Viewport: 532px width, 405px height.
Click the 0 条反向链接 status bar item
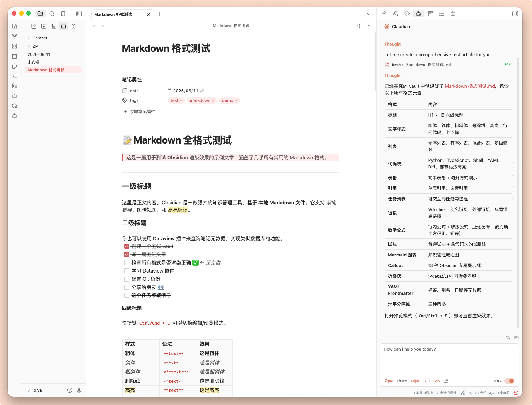[x=423, y=393]
